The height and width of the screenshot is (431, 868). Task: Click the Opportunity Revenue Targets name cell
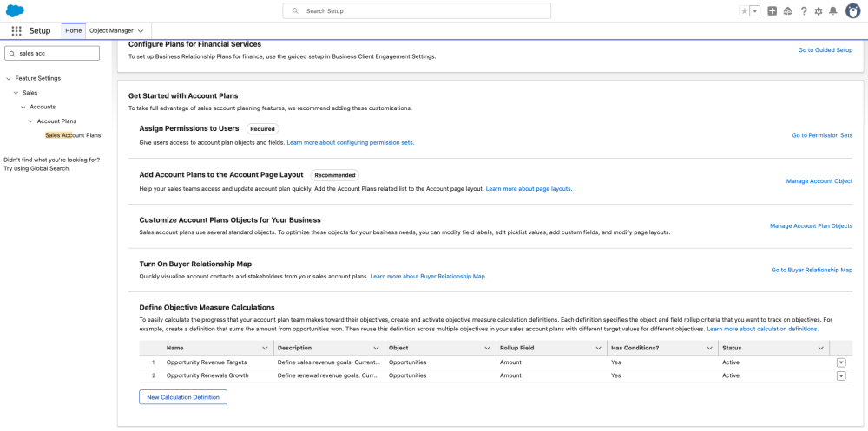207,362
